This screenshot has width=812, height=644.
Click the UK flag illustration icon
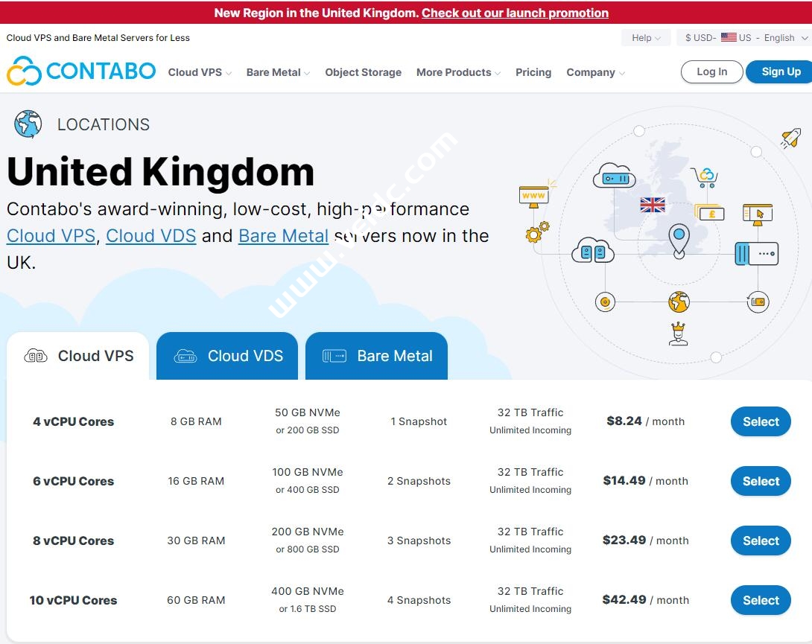pos(653,205)
